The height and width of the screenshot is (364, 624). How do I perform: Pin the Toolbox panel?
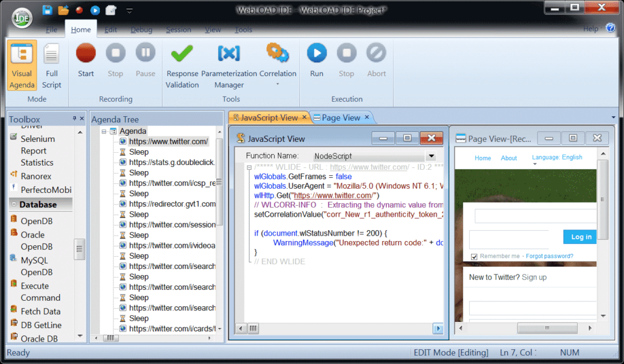point(74,119)
